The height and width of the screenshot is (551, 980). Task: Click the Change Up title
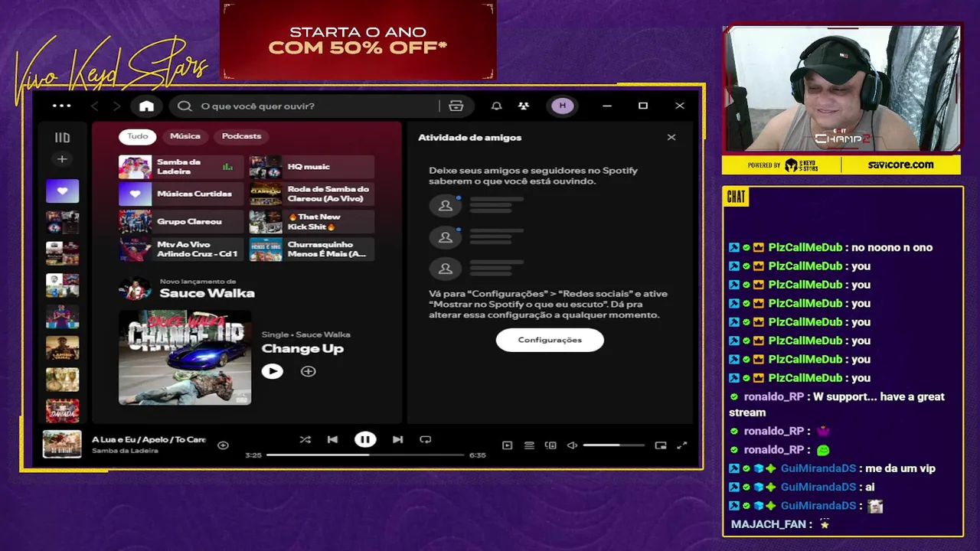302,349
